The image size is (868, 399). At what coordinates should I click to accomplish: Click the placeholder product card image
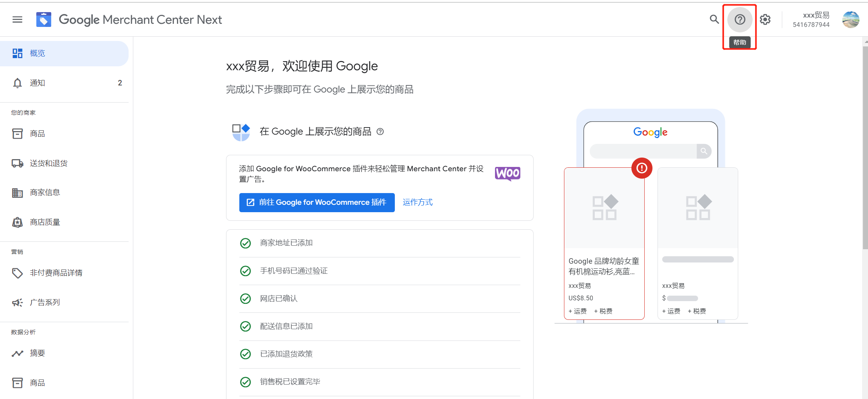click(698, 208)
